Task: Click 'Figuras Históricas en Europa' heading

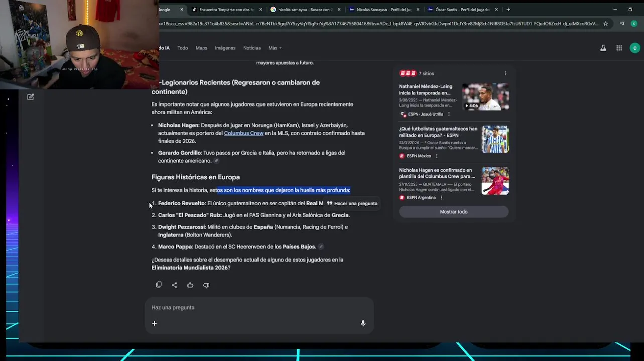Action: pos(196,177)
